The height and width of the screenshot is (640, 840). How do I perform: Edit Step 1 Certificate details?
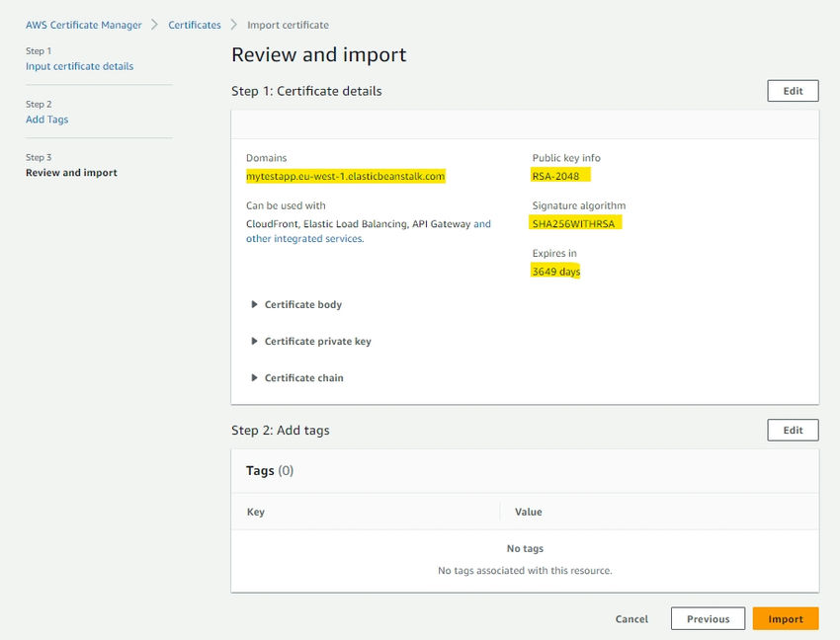click(x=793, y=91)
